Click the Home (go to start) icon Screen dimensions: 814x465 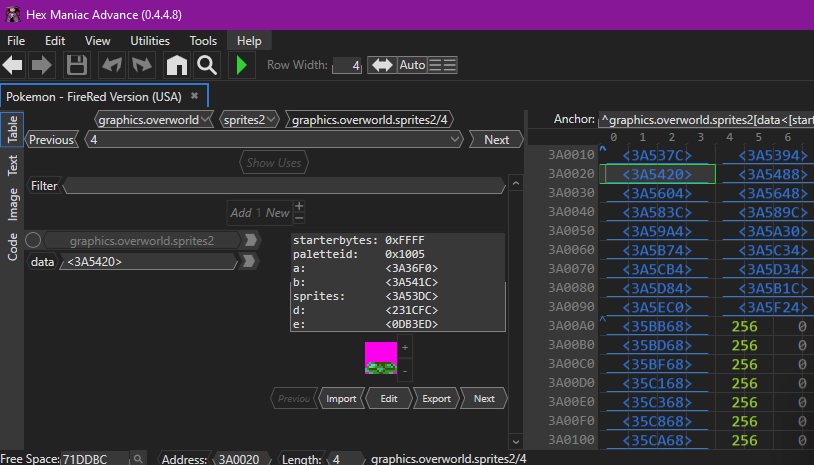(x=176, y=66)
